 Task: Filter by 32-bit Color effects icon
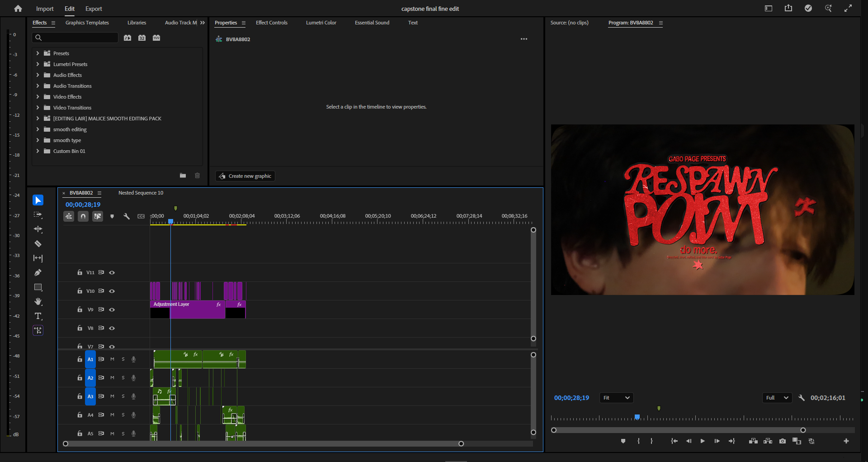142,38
